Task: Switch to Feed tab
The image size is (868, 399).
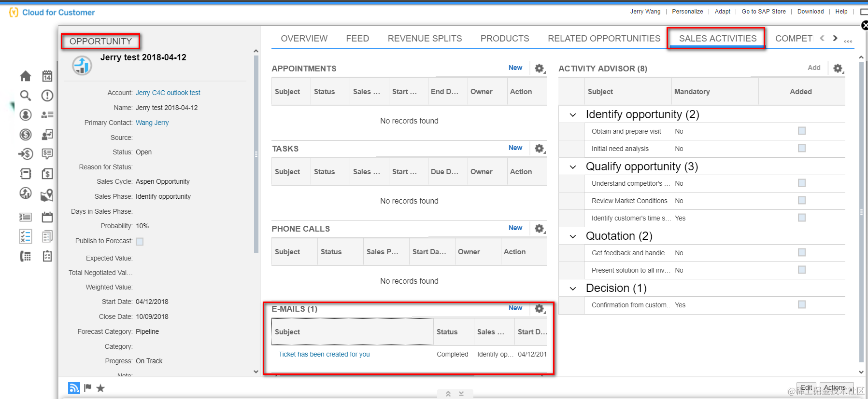Action: point(357,39)
